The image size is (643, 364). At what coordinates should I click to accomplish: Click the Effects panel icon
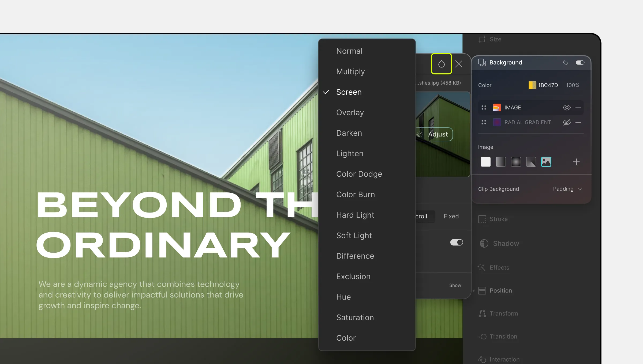(482, 267)
